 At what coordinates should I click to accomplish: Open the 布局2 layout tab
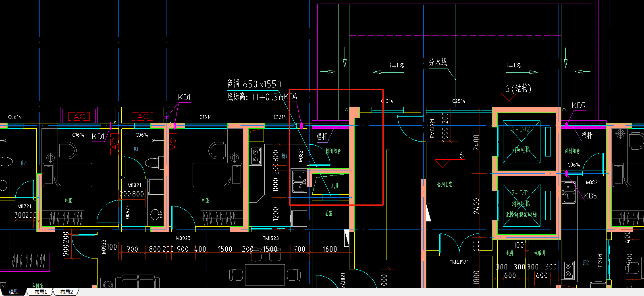click(66, 292)
